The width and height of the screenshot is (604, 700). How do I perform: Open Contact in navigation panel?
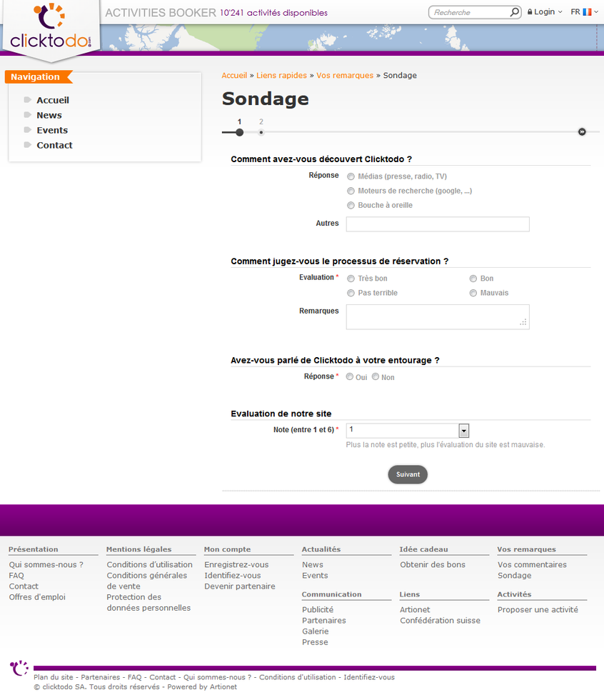click(x=54, y=145)
